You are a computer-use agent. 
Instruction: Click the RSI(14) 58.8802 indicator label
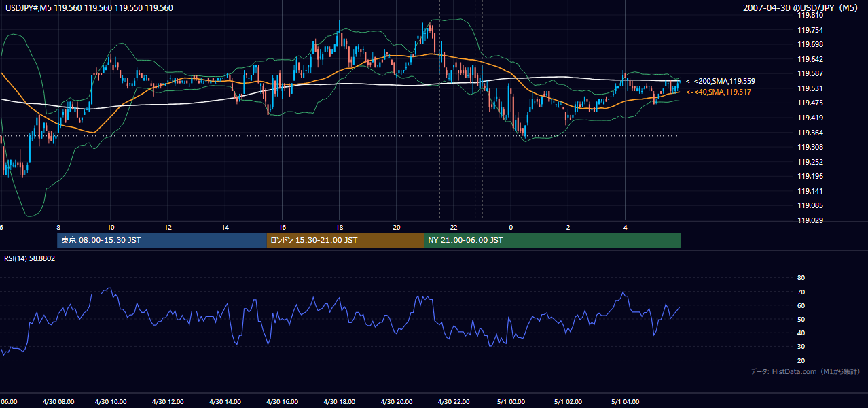point(30,258)
